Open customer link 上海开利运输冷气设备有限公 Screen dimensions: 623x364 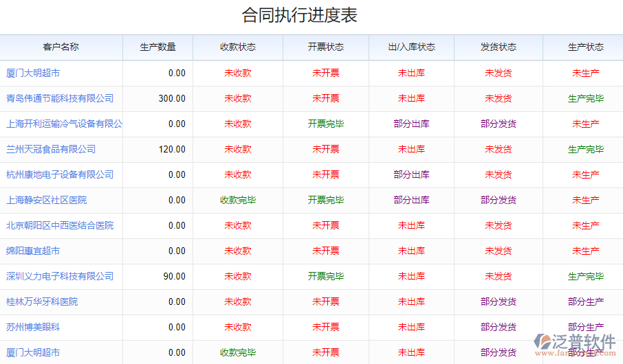(65, 124)
